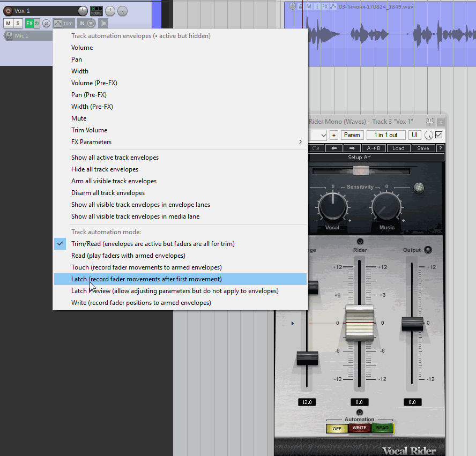Click the Vox 1 pan knob next to ROUTE

click(x=110, y=11)
